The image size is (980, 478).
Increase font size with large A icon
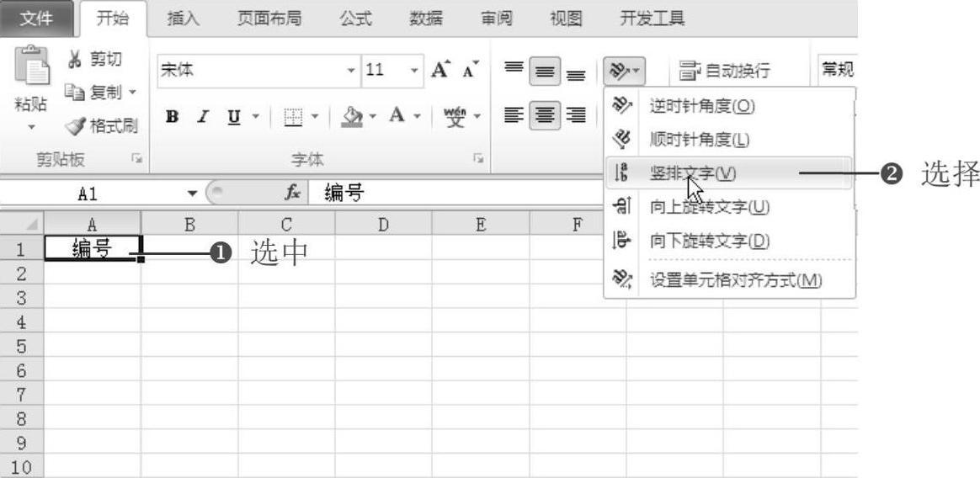coord(441,70)
